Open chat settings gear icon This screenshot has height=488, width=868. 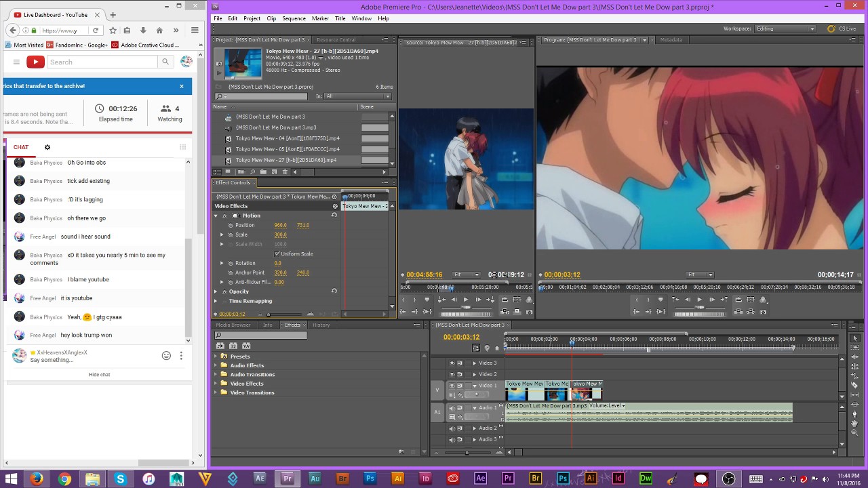click(47, 147)
